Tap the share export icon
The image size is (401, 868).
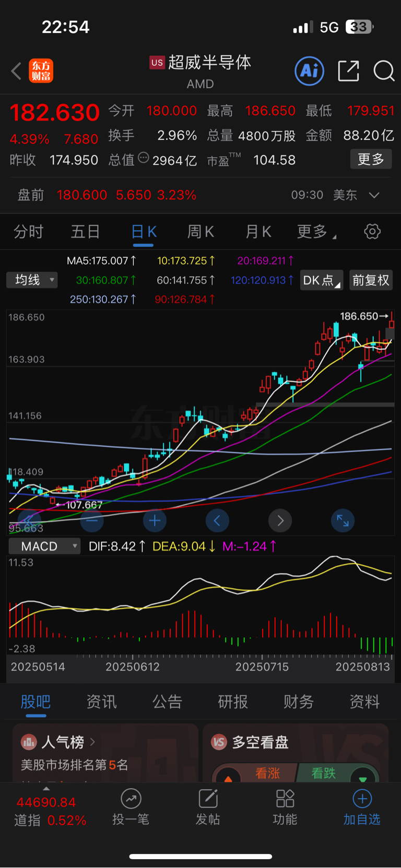tap(348, 71)
